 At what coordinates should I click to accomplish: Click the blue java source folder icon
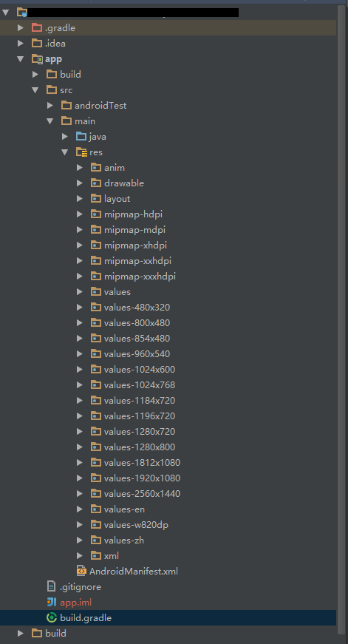(81, 136)
